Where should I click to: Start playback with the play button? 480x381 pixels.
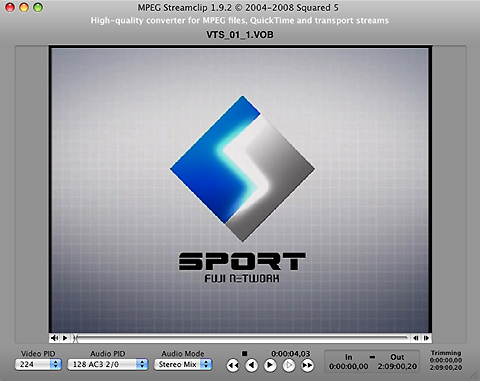point(270,366)
